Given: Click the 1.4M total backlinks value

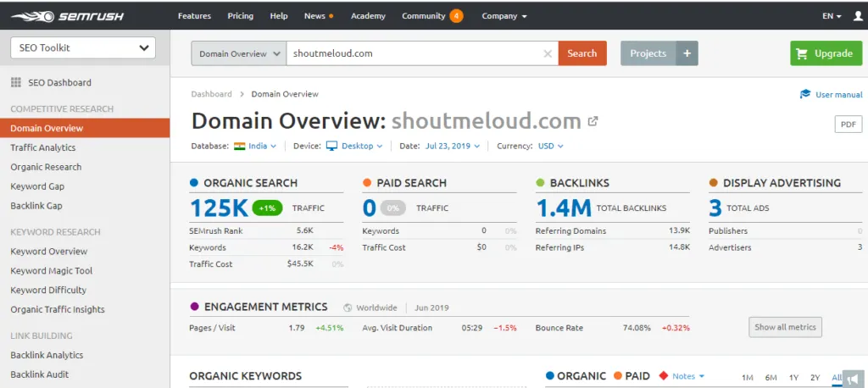Looking at the screenshot, I should pos(564,208).
